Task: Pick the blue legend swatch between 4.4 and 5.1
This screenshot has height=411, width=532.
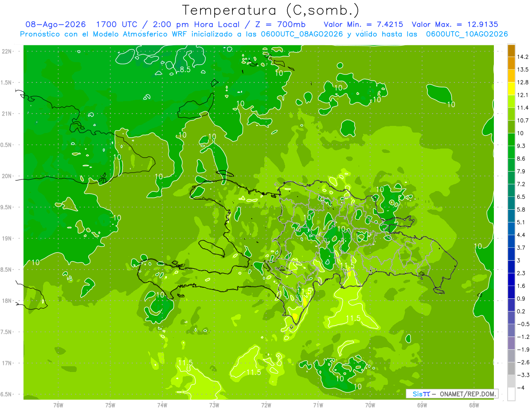Action: click(x=511, y=228)
